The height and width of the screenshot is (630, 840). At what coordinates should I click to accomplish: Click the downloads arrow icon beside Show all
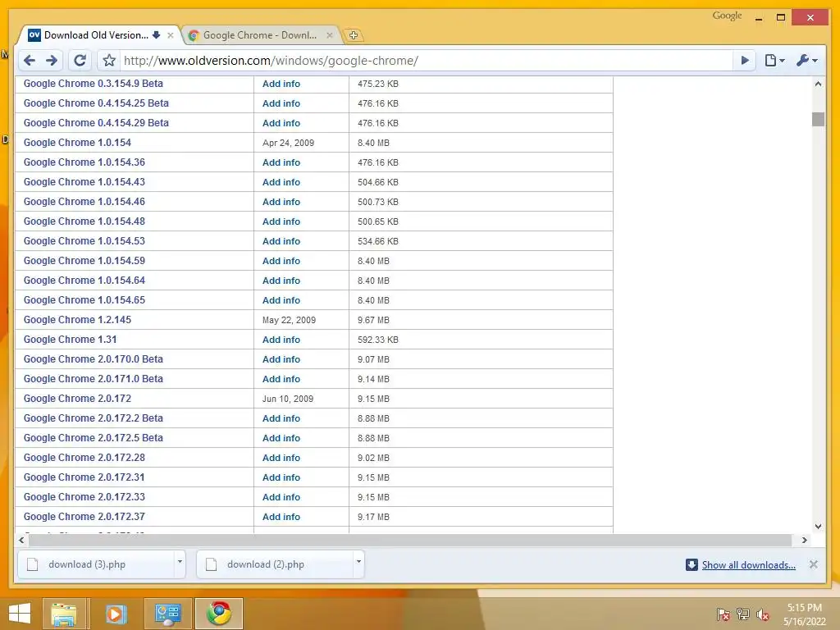(692, 564)
